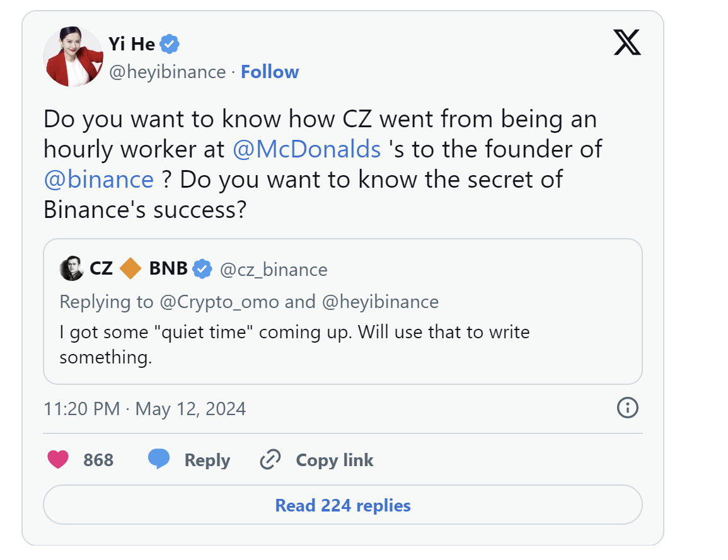Click CZ's small avatar in quoted tweet
The image size is (728, 560).
click(x=72, y=269)
